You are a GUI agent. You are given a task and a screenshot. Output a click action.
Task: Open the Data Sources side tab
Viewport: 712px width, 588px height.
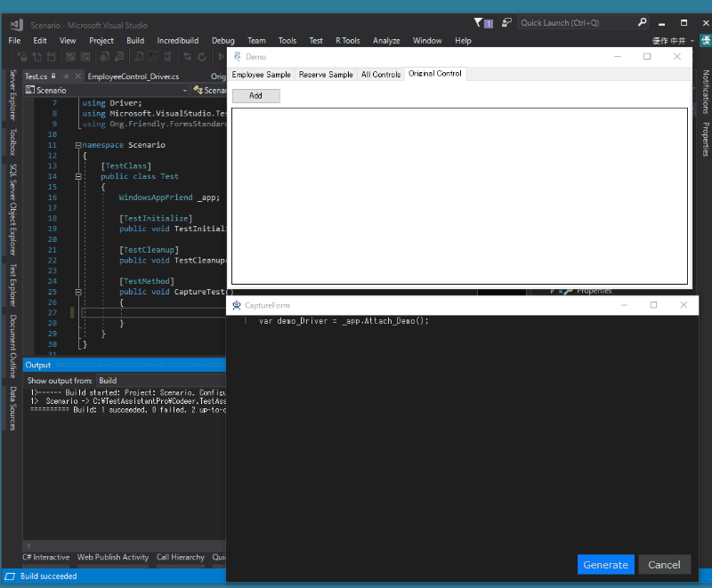12,408
